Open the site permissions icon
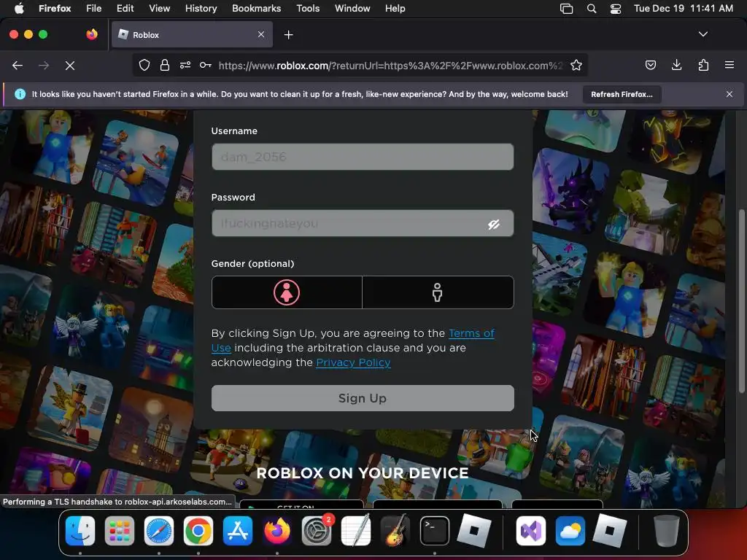Viewport: 747px width, 560px height. 185,65
